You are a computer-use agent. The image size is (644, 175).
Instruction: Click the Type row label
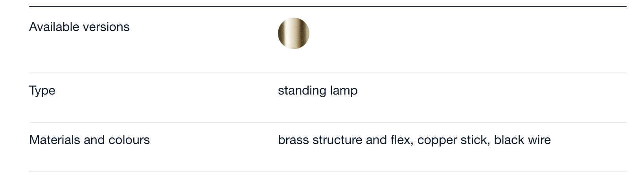click(42, 91)
